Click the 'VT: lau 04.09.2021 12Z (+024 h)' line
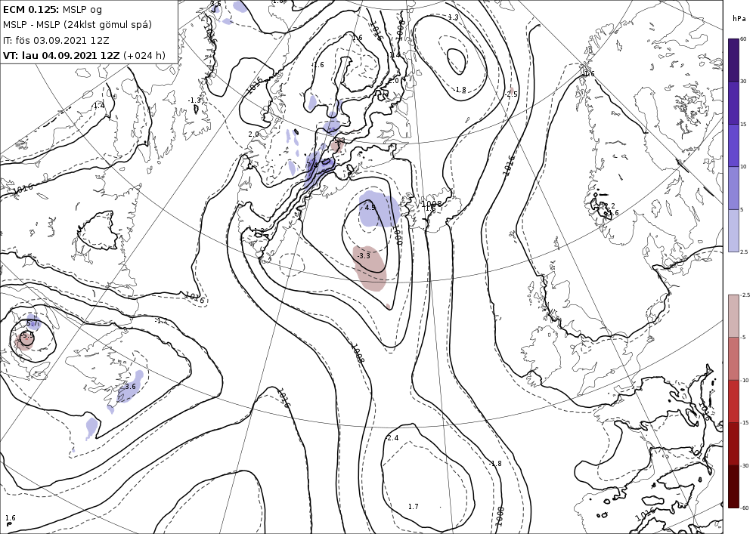Screen dimensions: 756x534 pos(84,55)
